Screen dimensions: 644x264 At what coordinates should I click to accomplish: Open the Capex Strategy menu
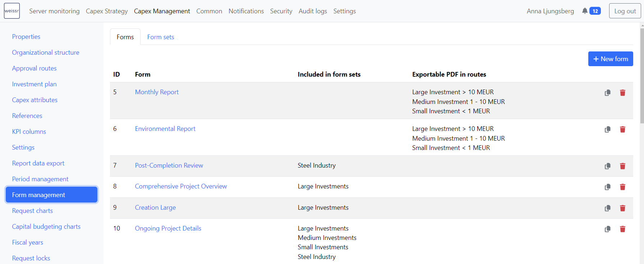click(107, 11)
